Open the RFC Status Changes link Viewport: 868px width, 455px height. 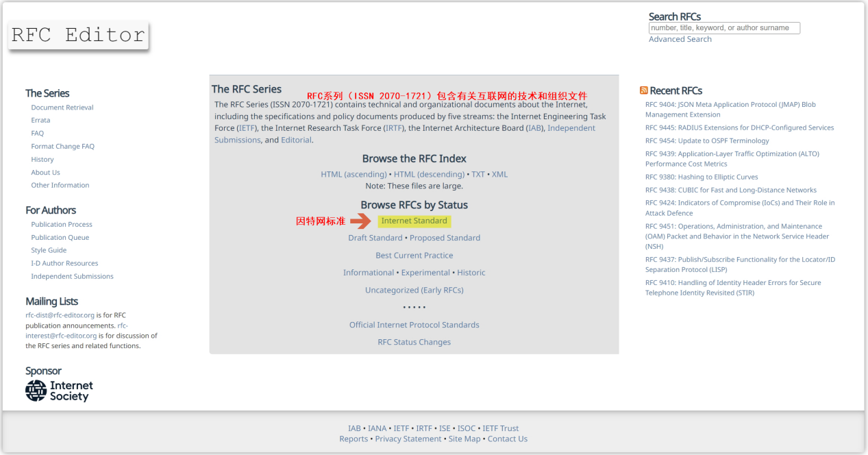(x=414, y=342)
